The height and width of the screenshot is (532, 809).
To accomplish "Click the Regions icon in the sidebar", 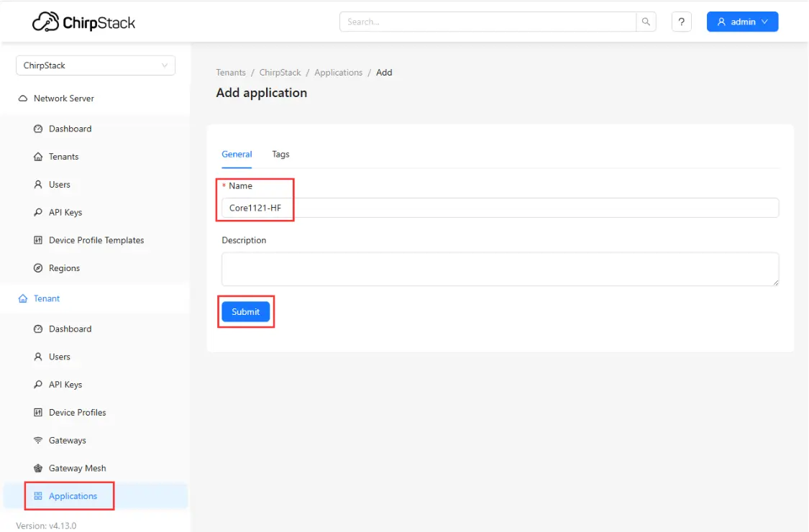I will pos(39,267).
